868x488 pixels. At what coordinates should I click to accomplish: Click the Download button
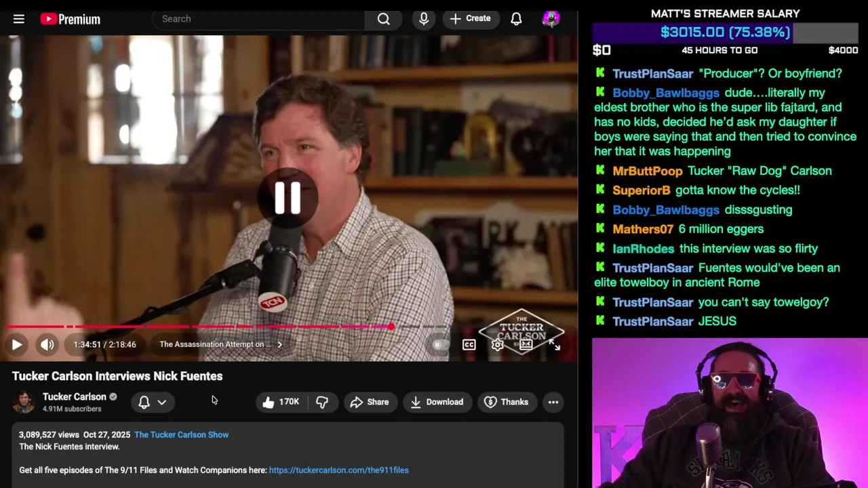pos(437,402)
